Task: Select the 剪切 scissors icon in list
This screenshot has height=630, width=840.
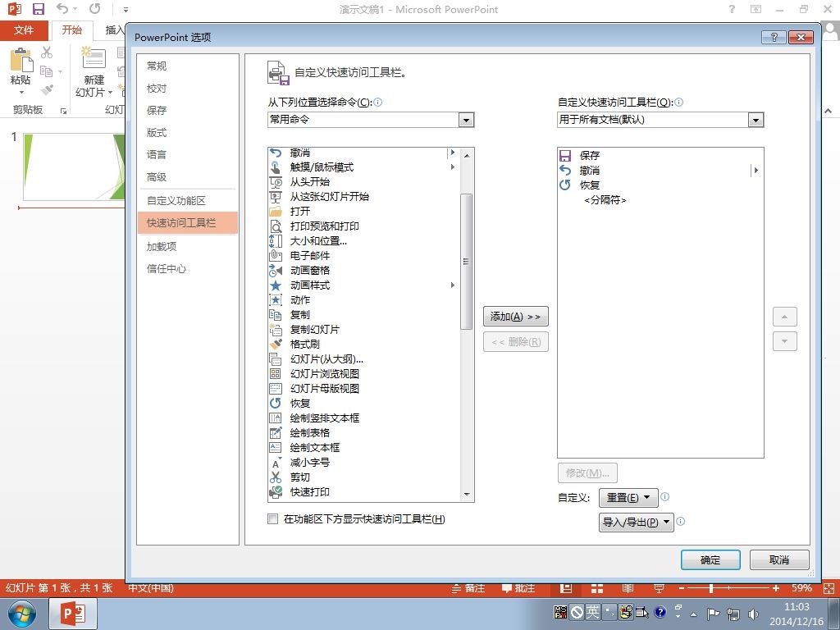Action: (276, 477)
